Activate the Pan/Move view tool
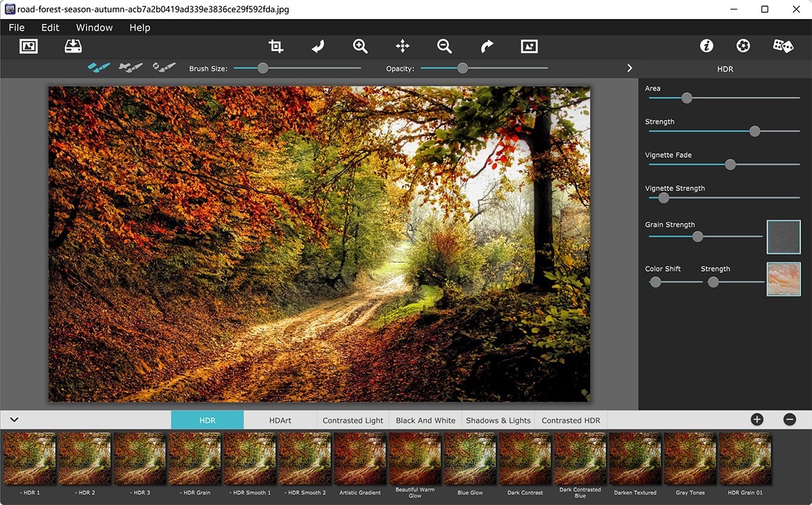 (x=402, y=46)
